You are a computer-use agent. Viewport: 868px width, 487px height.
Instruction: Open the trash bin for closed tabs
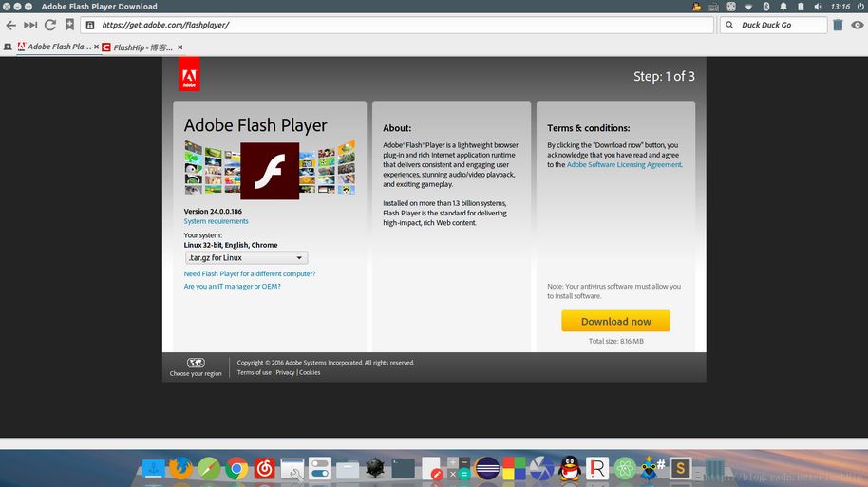(839, 25)
